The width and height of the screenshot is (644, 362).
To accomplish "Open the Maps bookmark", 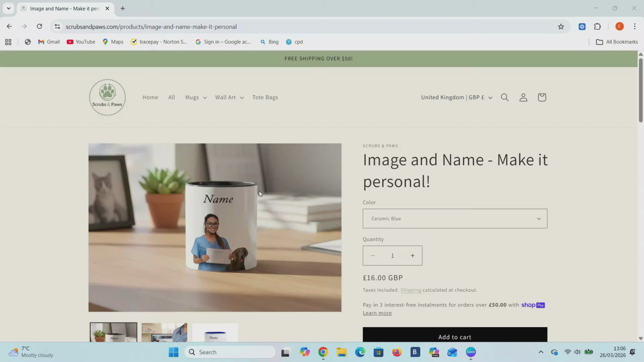I will 113,42.
